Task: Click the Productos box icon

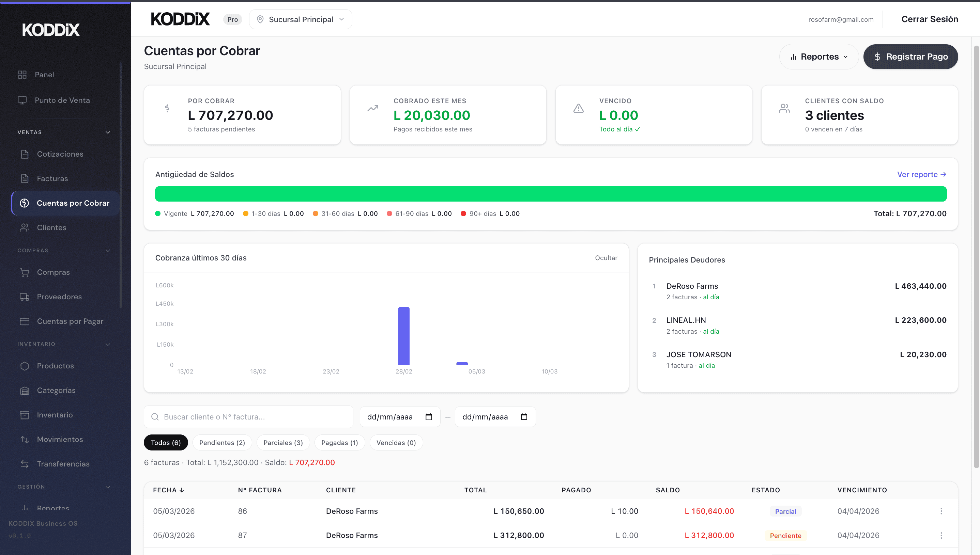Action: click(x=25, y=366)
